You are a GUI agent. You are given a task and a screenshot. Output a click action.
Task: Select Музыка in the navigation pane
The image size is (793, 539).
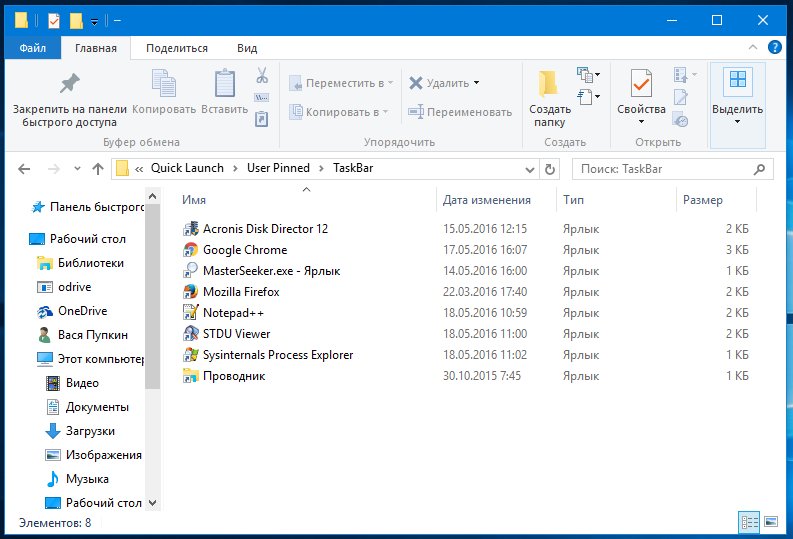click(77, 479)
